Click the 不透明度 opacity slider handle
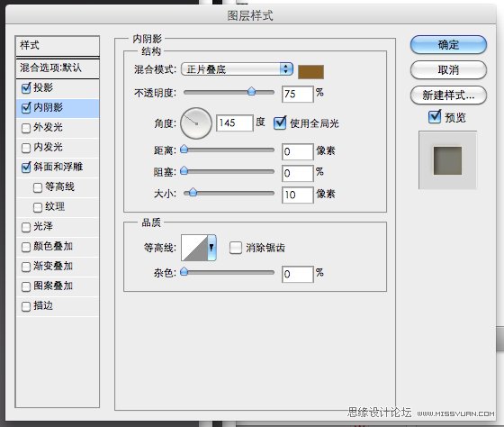This screenshot has width=504, height=427. point(251,91)
